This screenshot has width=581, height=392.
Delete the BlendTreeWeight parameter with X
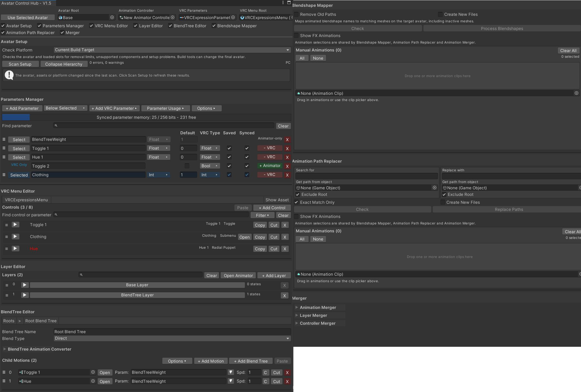tap(287, 140)
